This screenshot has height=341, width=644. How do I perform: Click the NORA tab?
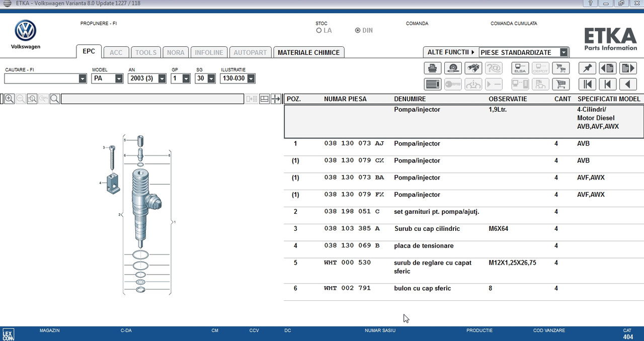coord(176,52)
